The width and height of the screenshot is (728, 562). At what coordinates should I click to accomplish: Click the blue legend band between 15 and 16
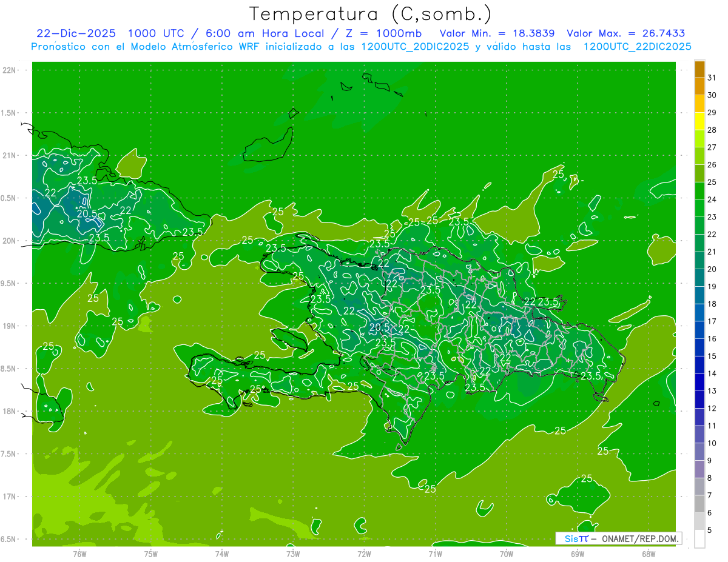click(x=699, y=347)
